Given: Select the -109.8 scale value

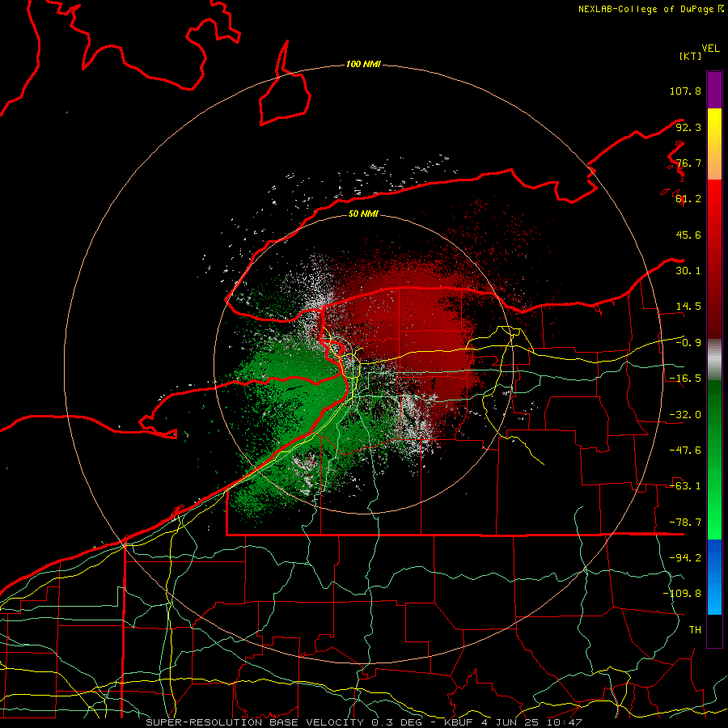Looking at the screenshot, I should click(x=682, y=594).
